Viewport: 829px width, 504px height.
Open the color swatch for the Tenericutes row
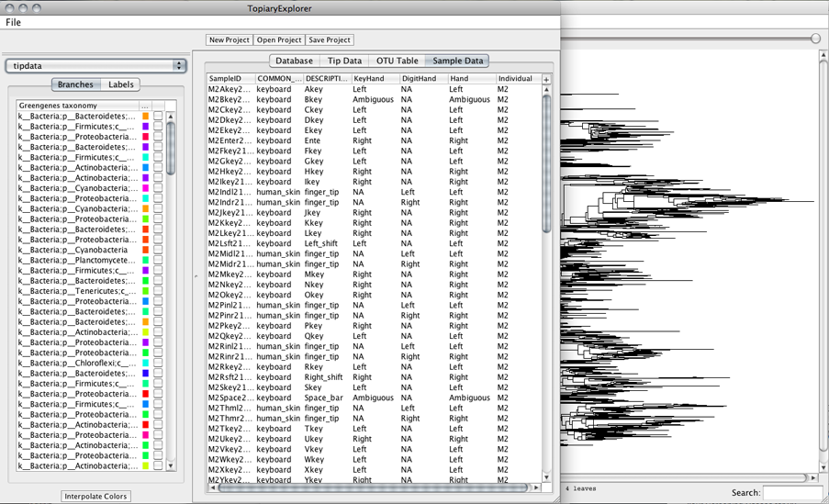tap(145, 290)
